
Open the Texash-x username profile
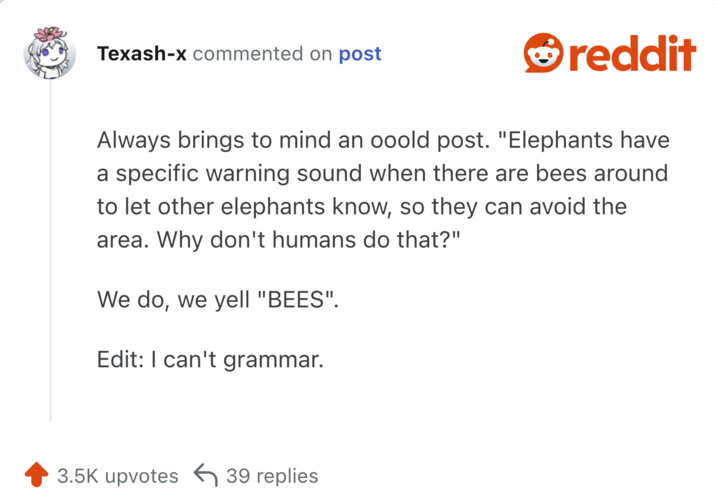pyautogui.click(x=141, y=54)
